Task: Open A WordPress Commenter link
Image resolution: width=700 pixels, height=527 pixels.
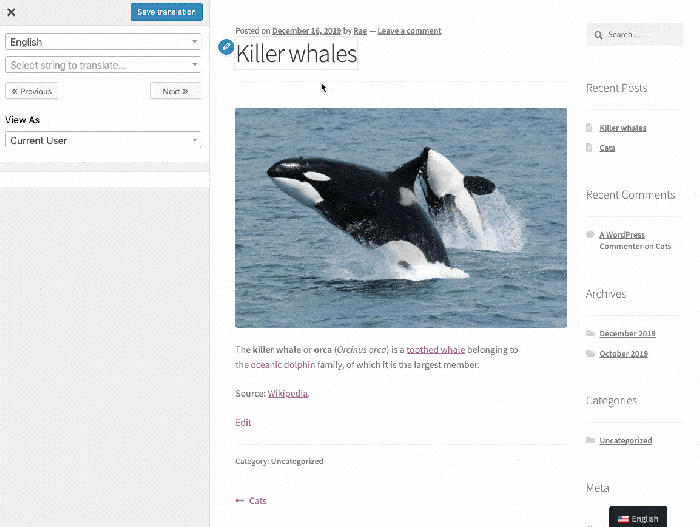Action: coord(622,234)
